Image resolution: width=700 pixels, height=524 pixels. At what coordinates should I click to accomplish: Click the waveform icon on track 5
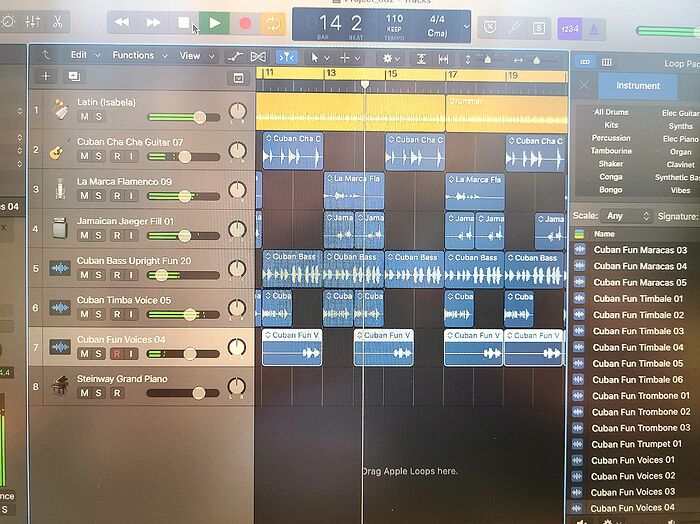tap(60, 268)
